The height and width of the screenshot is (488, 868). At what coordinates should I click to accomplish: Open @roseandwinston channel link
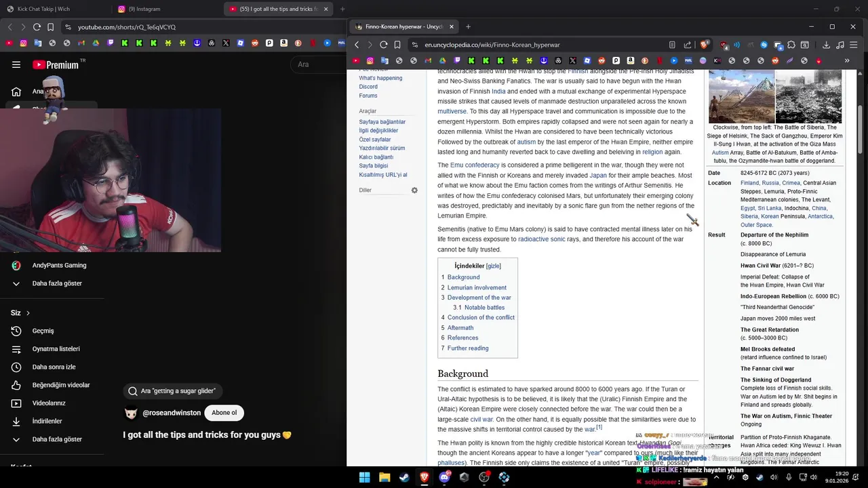pyautogui.click(x=172, y=413)
